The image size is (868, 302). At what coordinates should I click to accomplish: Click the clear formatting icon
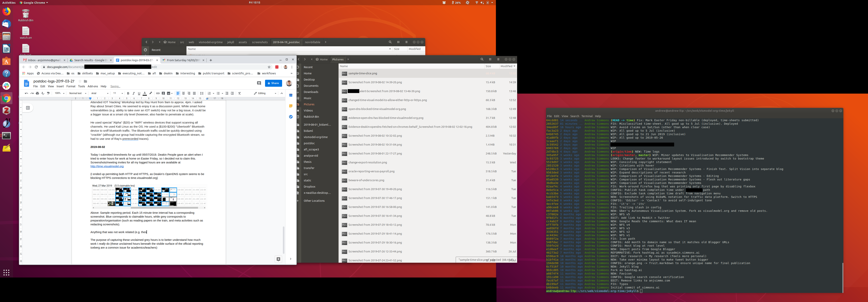(x=240, y=93)
